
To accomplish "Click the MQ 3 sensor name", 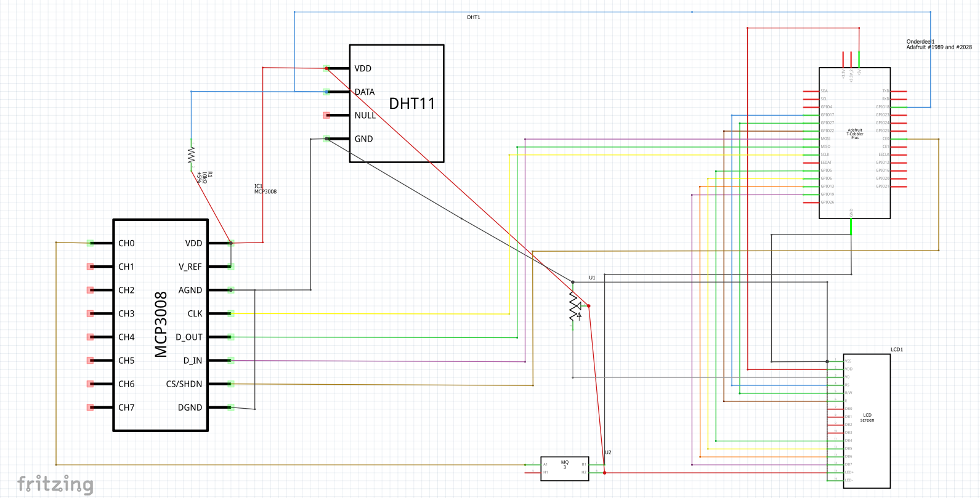I will tap(565, 465).
